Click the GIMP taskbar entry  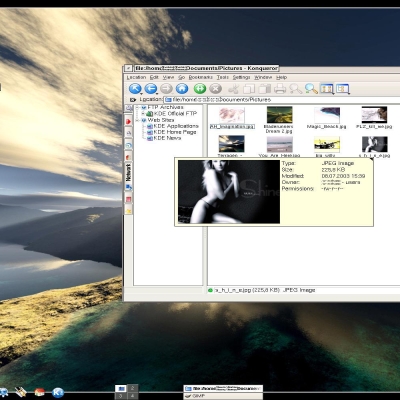(223, 396)
